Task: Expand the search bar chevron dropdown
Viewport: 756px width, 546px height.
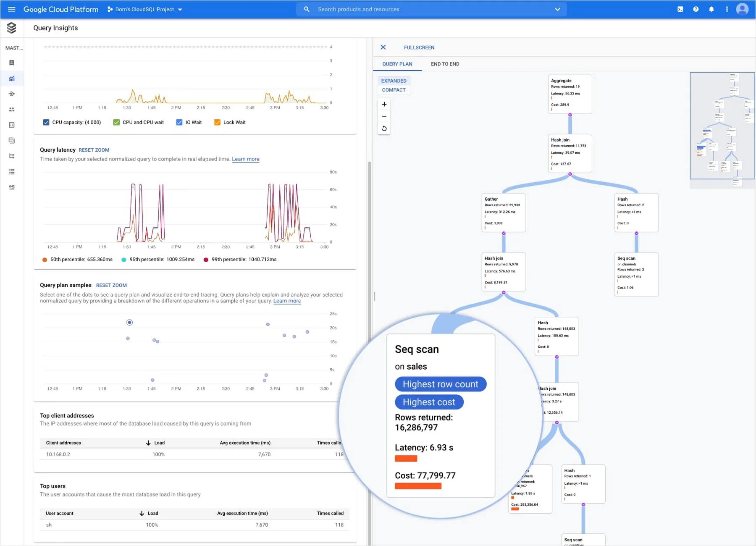Action: click(x=557, y=9)
